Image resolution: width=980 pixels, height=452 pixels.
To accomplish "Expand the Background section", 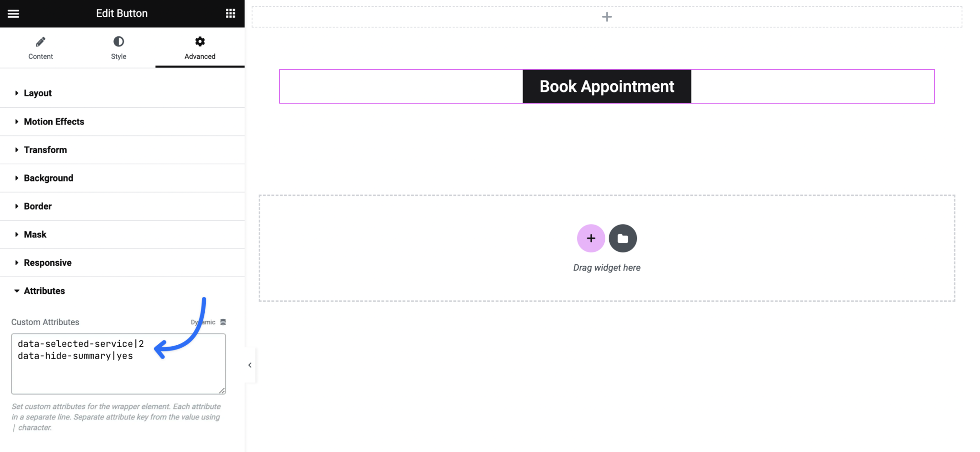I will [48, 178].
